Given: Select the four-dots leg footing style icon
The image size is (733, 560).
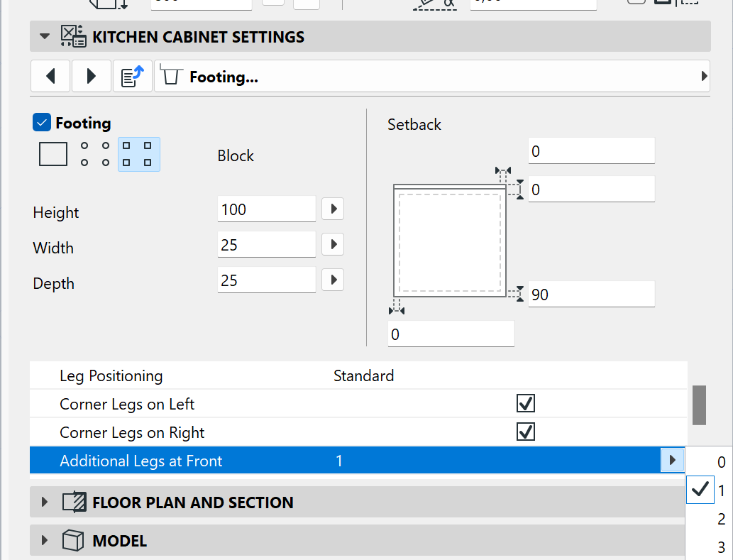Looking at the screenshot, I should coord(94,153).
